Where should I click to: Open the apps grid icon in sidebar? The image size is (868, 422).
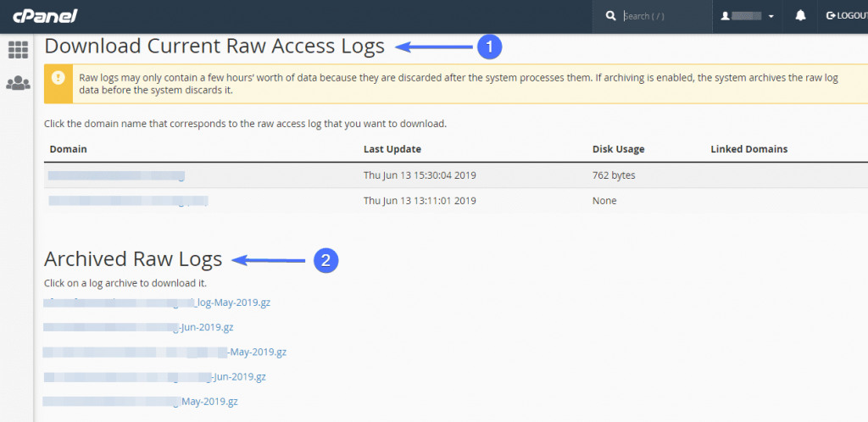[x=18, y=50]
